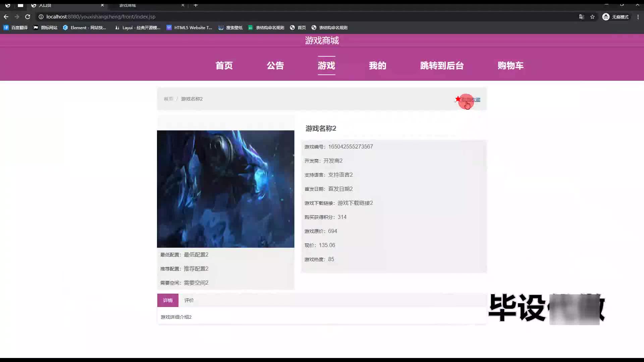This screenshot has width=644, height=362.
Task: Click the 推荐配置2 text
Action: 196,268
